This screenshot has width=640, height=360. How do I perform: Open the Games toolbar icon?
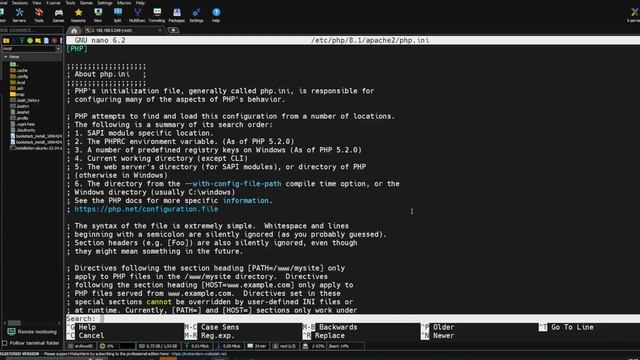58,15
